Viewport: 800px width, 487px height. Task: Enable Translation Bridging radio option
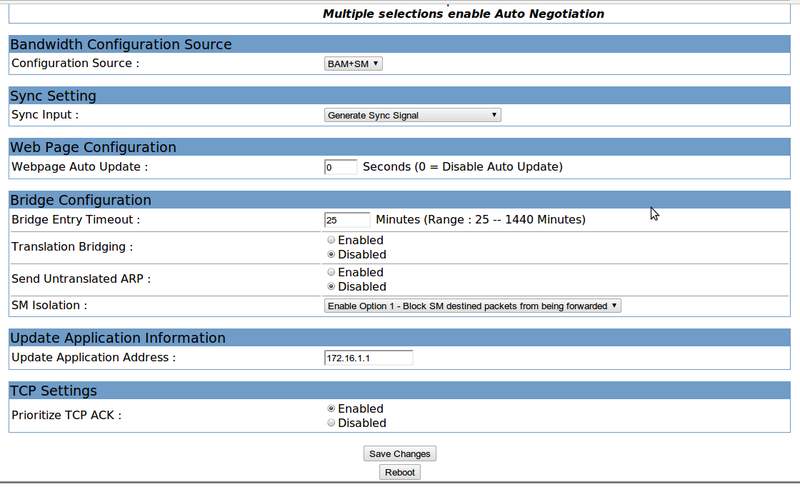pyautogui.click(x=331, y=240)
